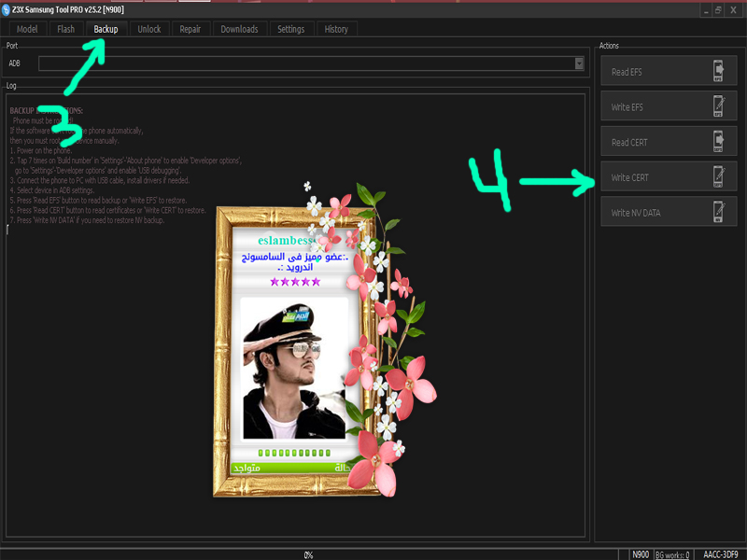747x560 pixels.
Task: Click the Z3X app icon in title bar
Action: click(x=6, y=9)
